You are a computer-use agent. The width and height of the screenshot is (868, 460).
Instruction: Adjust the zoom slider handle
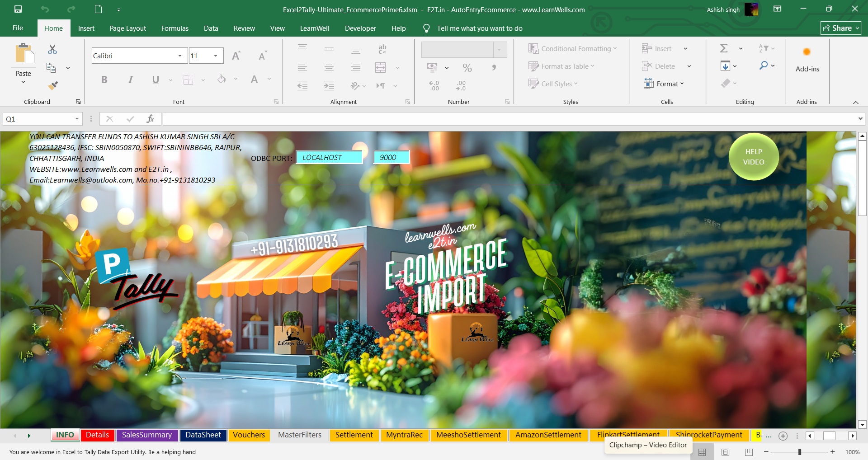800,452
